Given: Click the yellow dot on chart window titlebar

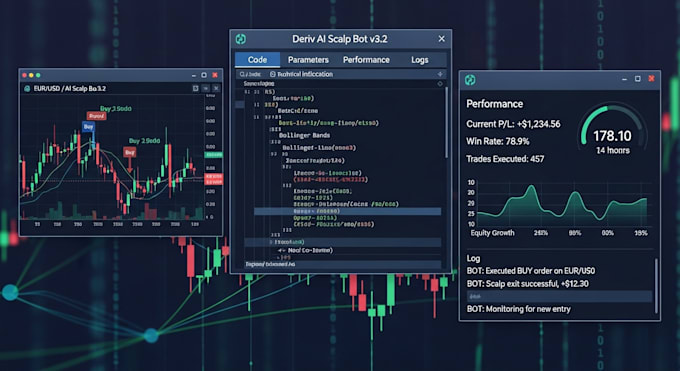Looking at the screenshot, I should (x=31, y=75).
